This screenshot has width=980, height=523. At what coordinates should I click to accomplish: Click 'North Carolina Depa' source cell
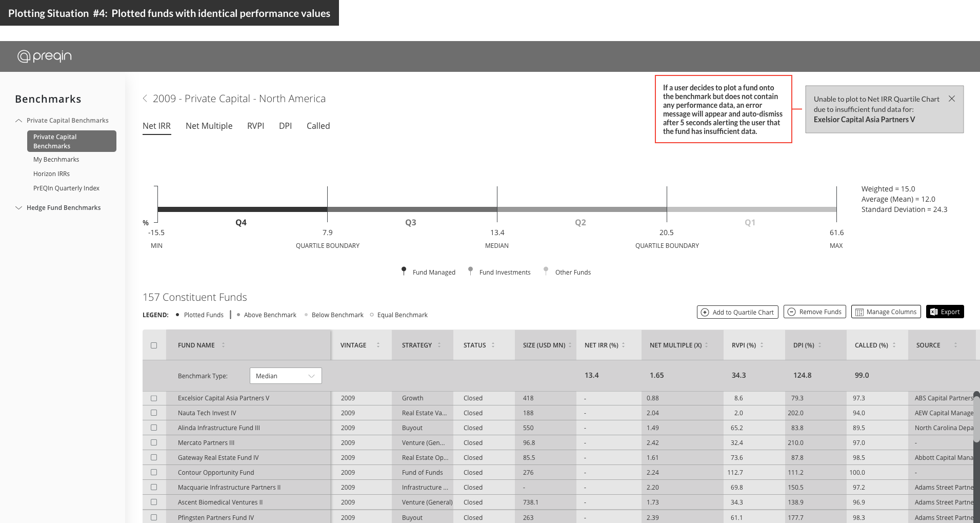click(944, 428)
